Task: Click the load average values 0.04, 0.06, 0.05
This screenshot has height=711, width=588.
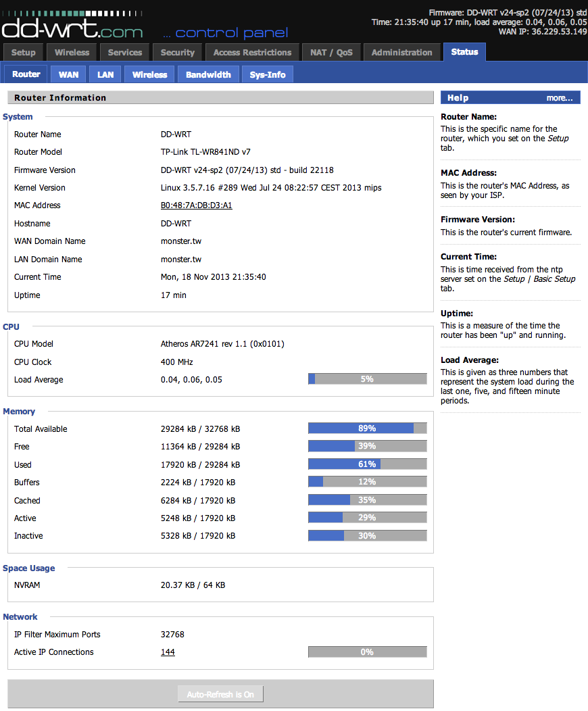Action: pos(191,380)
